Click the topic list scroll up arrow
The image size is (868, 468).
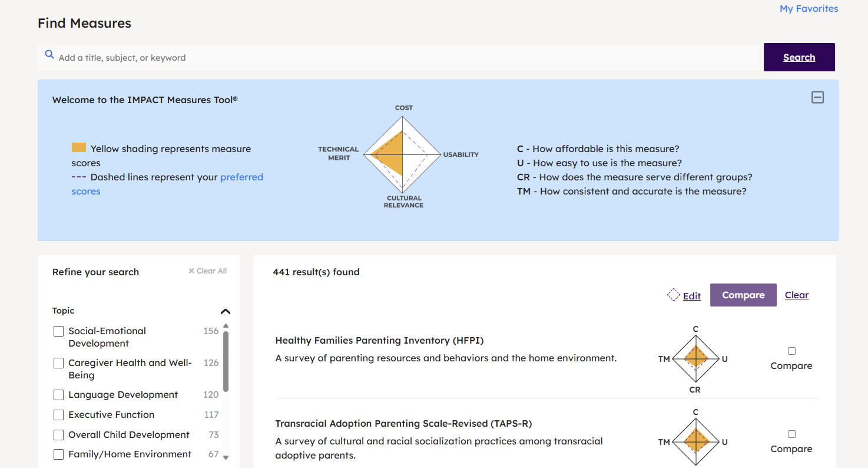pos(226,326)
